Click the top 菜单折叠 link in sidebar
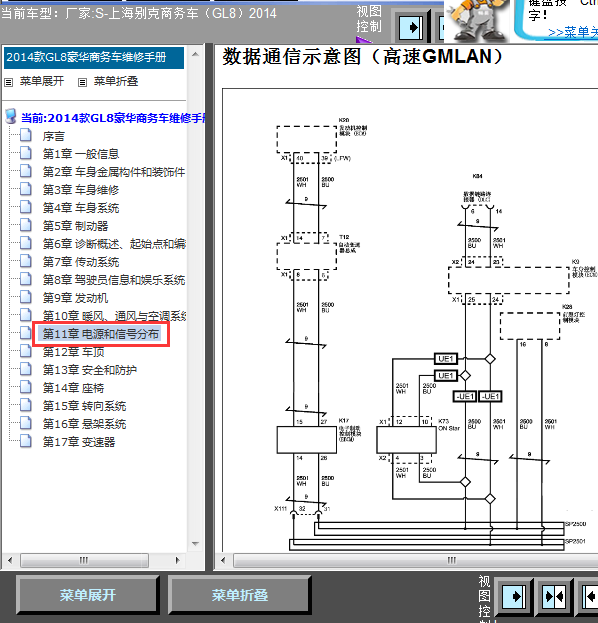The height and width of the screenshot is (623, 598). click(116, 81)
